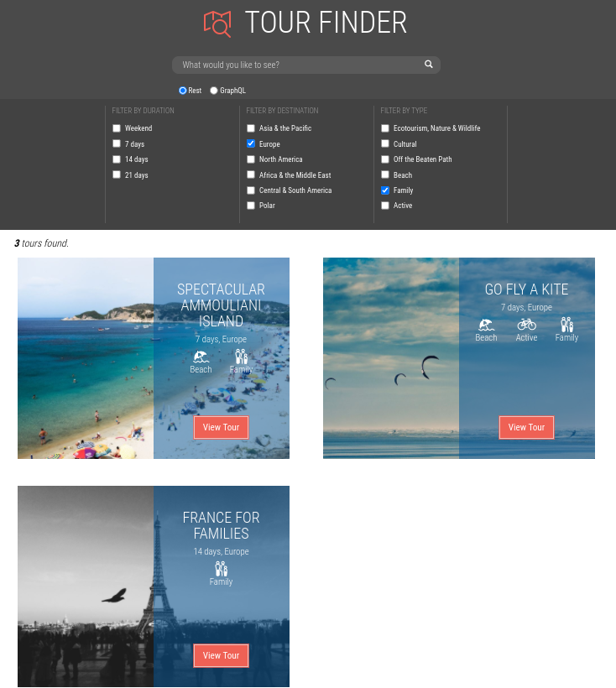
Task: Check Off the Beaten Path filter
Action: [x=384, y=159]
